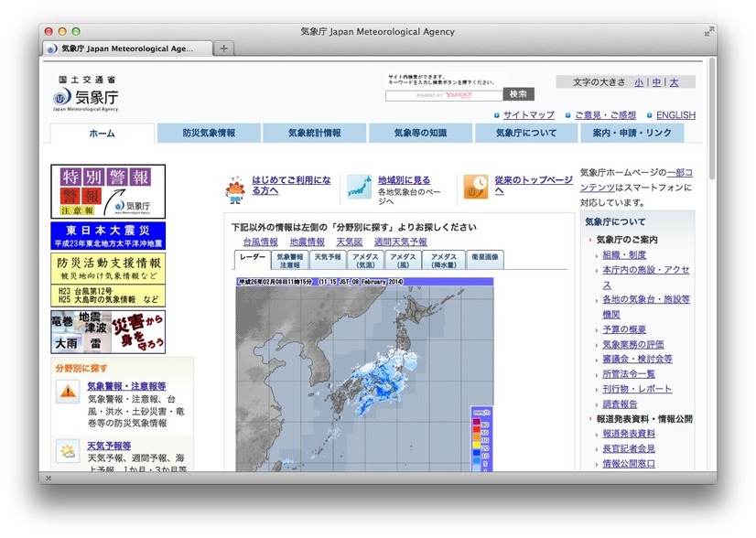Switch to 気象警報注意報 map tab
This screenshot has width=756, height=538.
coord(290,261)
